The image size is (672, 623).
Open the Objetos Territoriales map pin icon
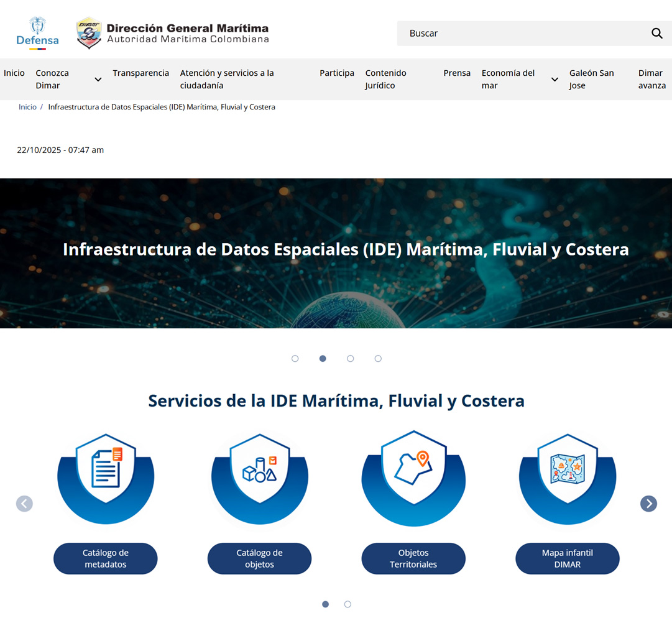click(413, 468)
